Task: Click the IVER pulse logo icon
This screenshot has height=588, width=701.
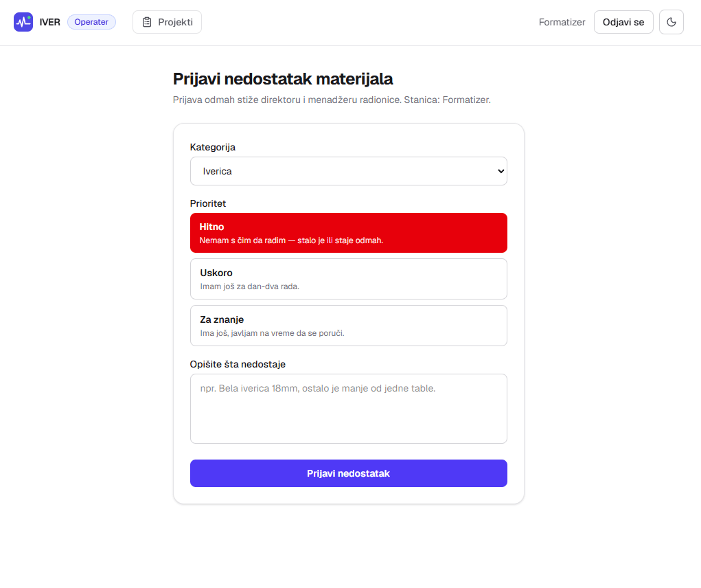Action: pos(23,22)
